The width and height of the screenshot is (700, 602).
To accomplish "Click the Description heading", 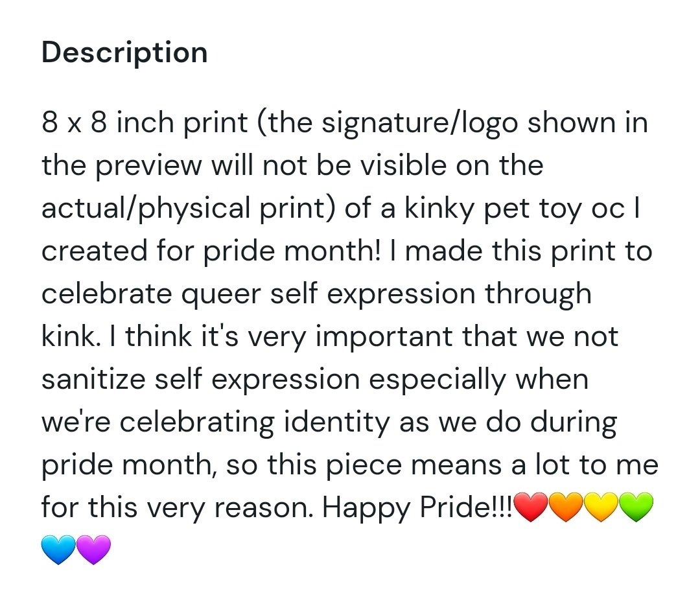I will (124, 52).
